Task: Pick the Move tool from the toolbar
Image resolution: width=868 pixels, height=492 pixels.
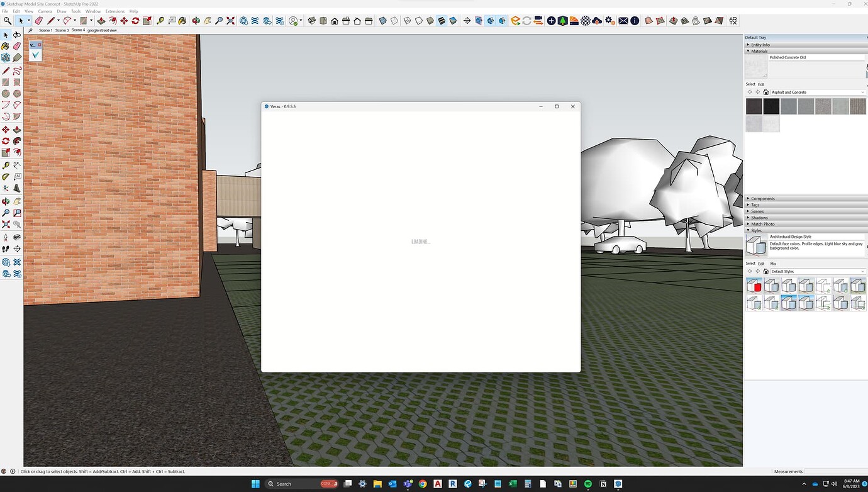Action: point(6,129)
